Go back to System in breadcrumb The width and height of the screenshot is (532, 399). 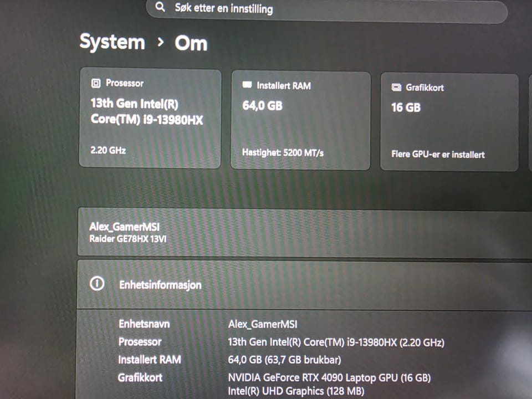tap(112, 42)
